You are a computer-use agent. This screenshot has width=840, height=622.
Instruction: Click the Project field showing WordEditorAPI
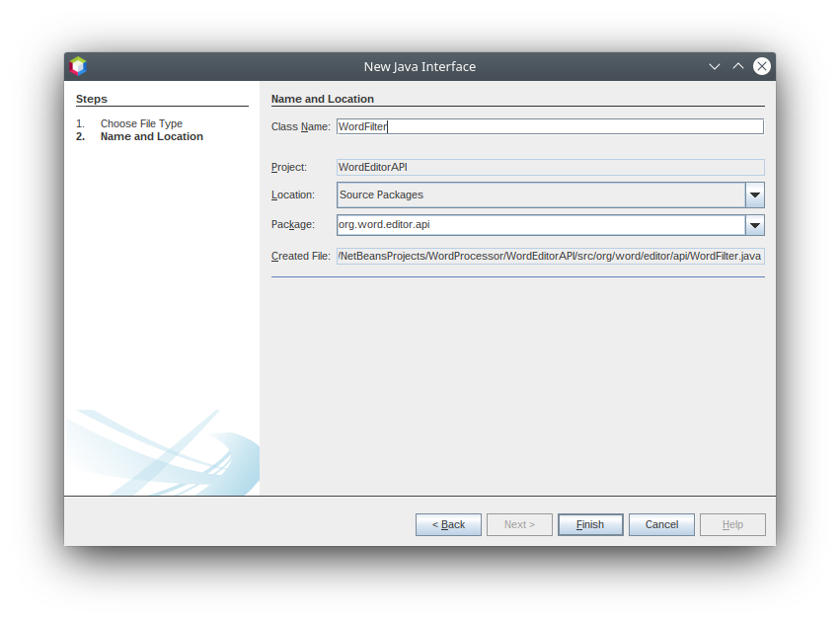(549, 168)
